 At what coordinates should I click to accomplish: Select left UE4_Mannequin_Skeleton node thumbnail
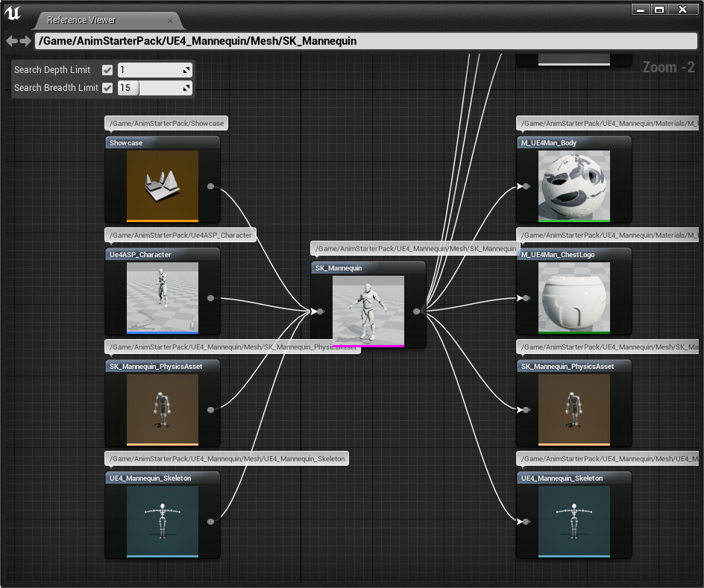[163, 522]
